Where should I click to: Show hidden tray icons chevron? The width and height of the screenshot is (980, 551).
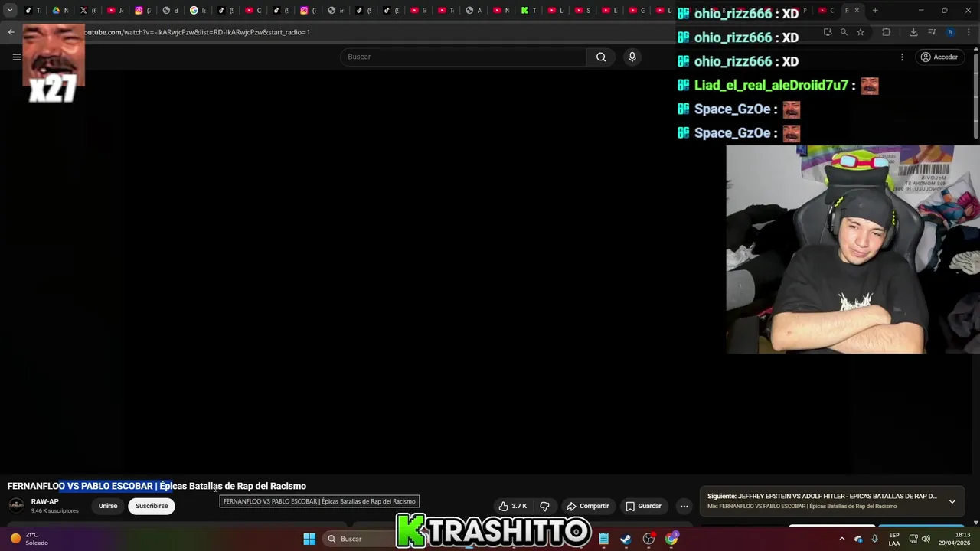point(841,539)
